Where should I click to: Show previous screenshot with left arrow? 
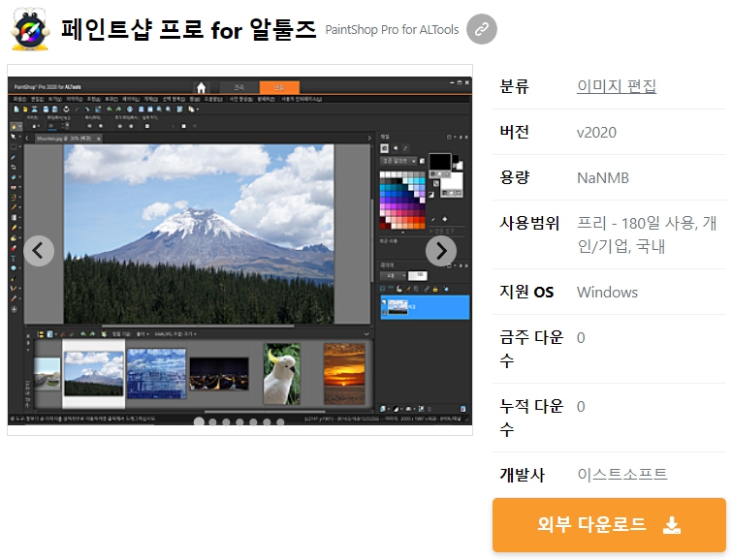click(39, 251)
